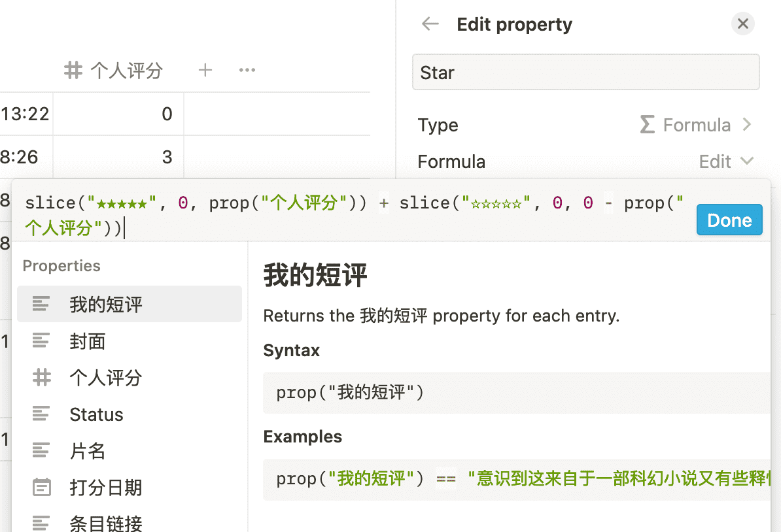Image resolution: width=781 pixels, height=532 pixels.
Task: Click the hash icon beside 个人评分 header
Action: 73,70
